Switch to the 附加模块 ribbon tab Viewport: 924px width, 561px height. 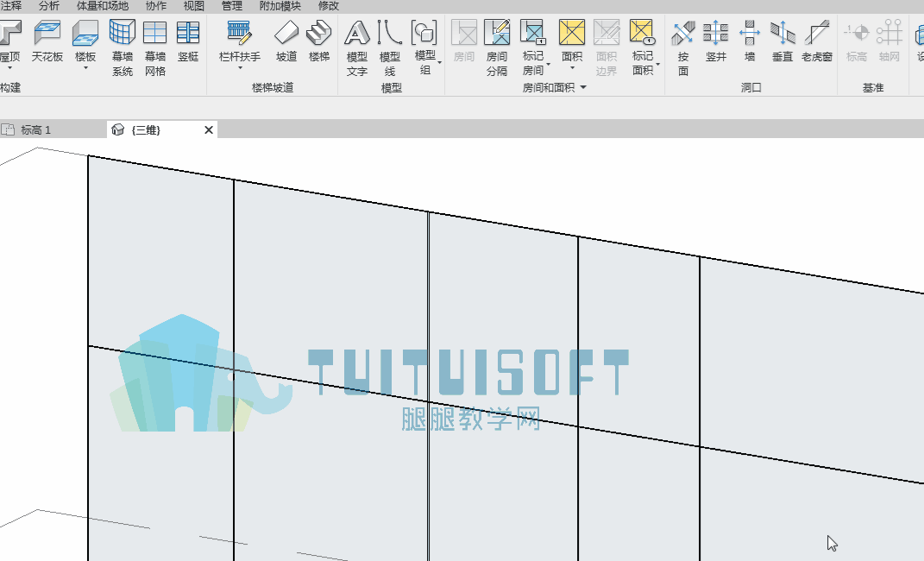[280, 6]
